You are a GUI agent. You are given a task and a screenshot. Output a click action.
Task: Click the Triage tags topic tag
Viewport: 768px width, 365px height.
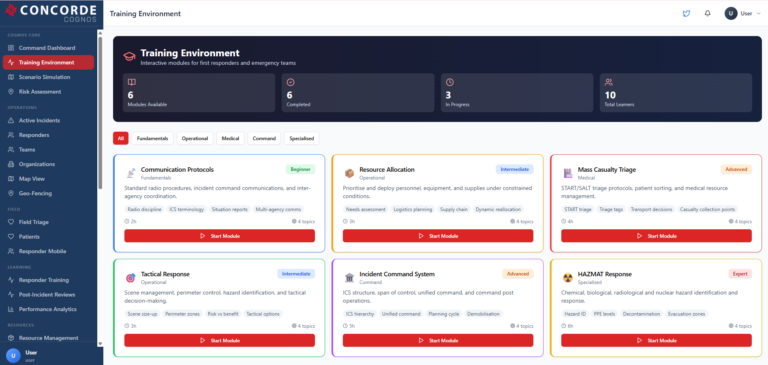(611, 209)
